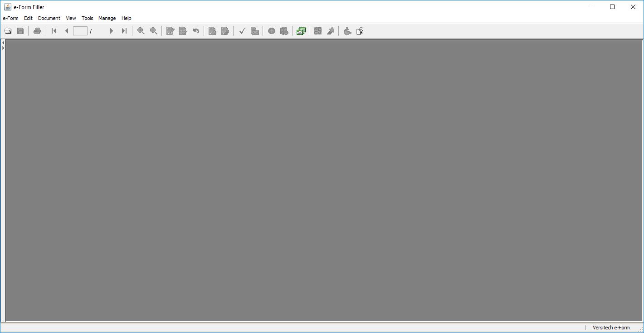Collapse side panel with left arrow
Viewport: 644px width, 333px height.
coord(3,43)
